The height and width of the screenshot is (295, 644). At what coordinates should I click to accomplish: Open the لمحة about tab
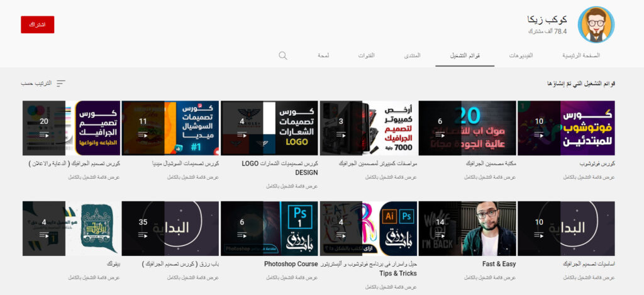323,55
